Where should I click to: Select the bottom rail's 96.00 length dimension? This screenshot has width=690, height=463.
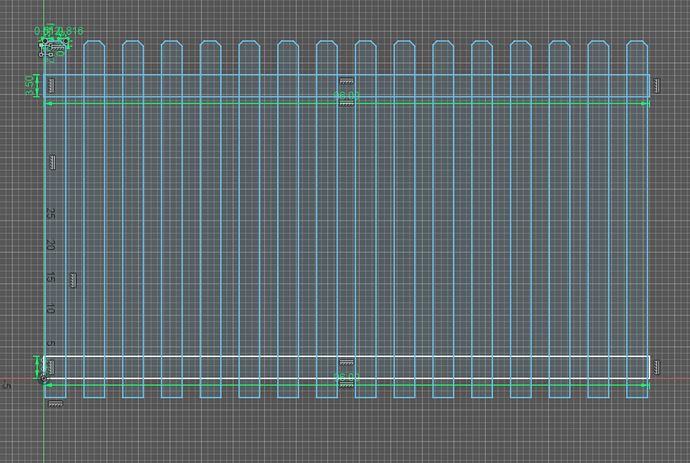coord(346,378)
